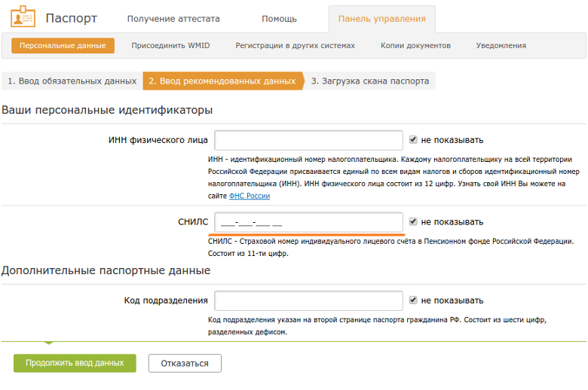Image resolution: width=588 pixels, height=390 pixels.
Task: Toggle the СНИЛС 'не показывать' checkbox
Action: [413, 222]
